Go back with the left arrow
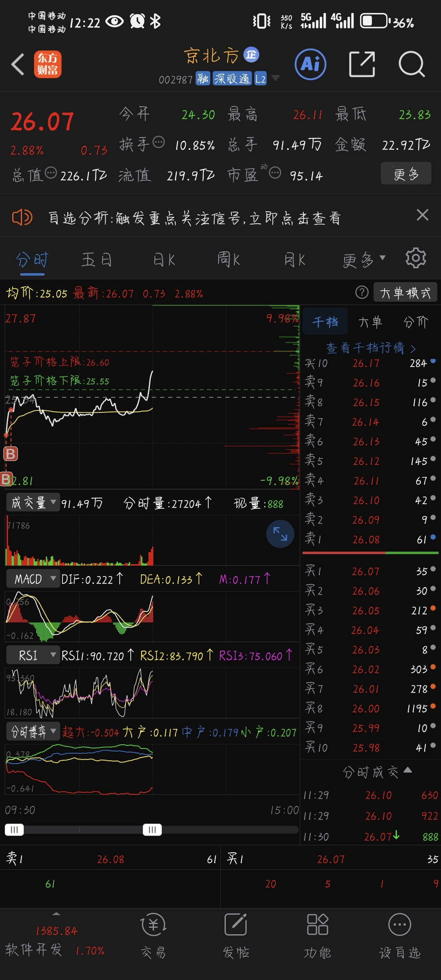441x980 pixels. click(x=18, y=65)
